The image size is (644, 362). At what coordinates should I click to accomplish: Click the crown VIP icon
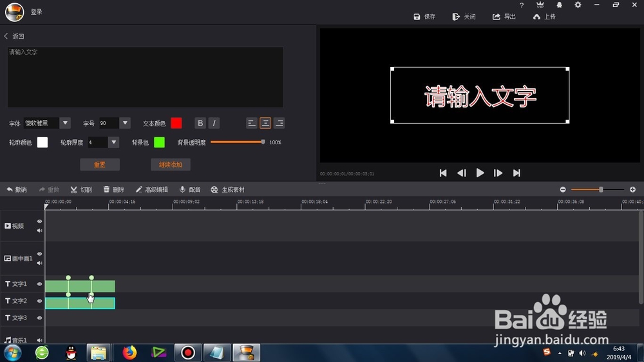tap(540, 5)
